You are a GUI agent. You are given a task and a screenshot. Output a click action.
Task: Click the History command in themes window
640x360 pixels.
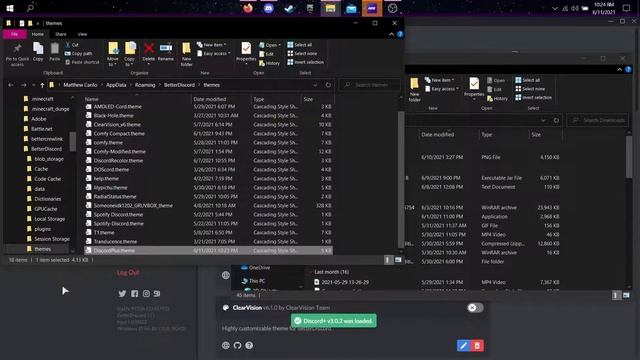(269, 63)
